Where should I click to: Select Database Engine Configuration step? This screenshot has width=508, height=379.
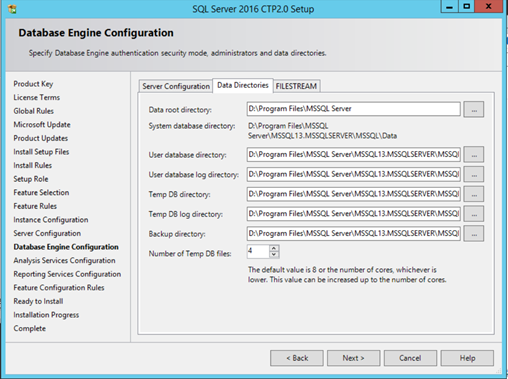66,247
